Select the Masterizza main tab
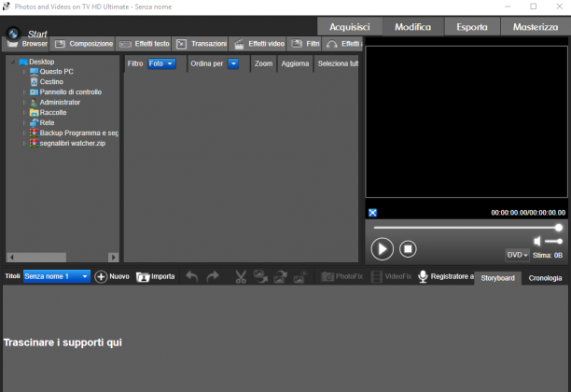Viewport: 571px width, 392px height. tap(536, 26)
